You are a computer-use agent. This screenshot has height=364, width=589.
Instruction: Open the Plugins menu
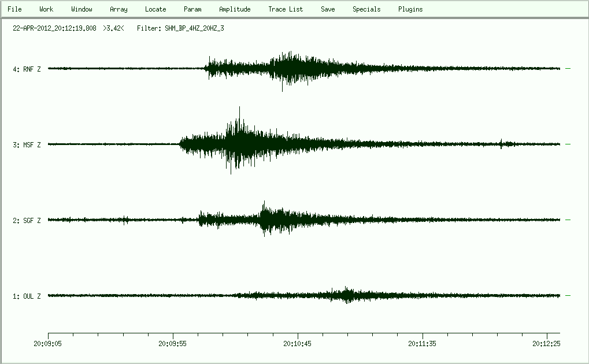410,9
